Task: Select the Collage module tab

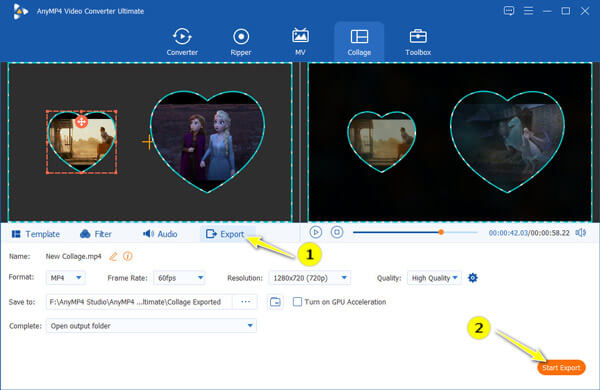Action: (359, 42)
